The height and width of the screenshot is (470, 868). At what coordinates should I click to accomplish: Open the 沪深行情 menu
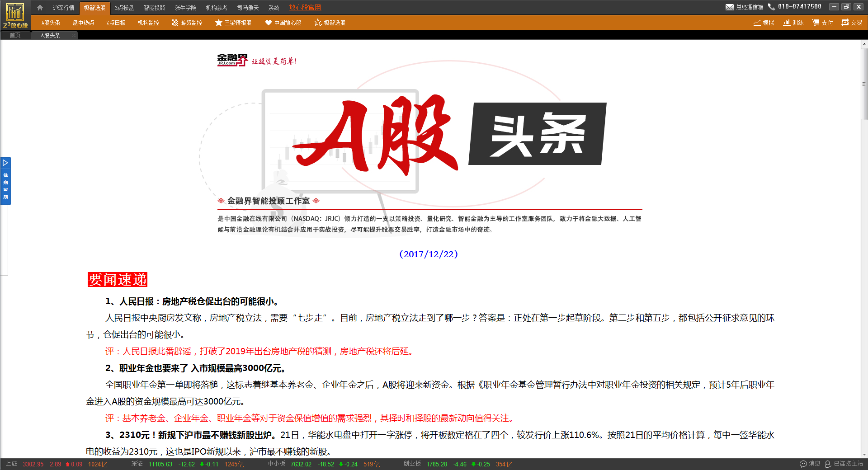[x=63, y=8]
